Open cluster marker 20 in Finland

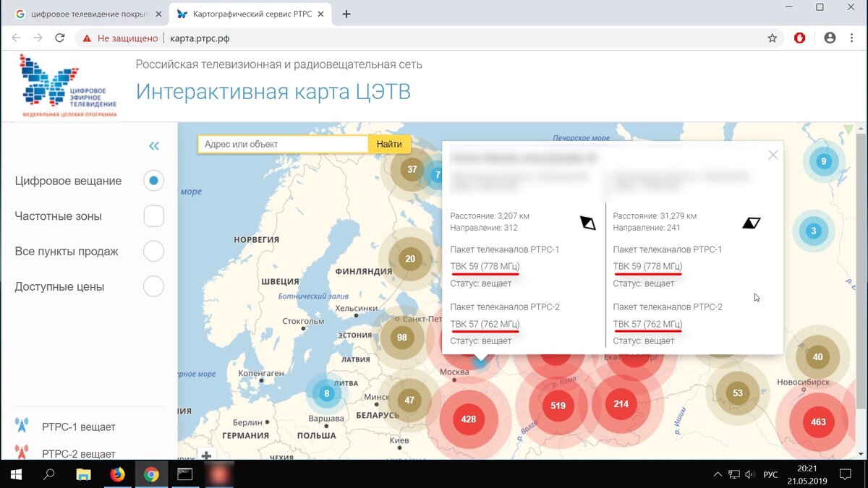(410, 259)
